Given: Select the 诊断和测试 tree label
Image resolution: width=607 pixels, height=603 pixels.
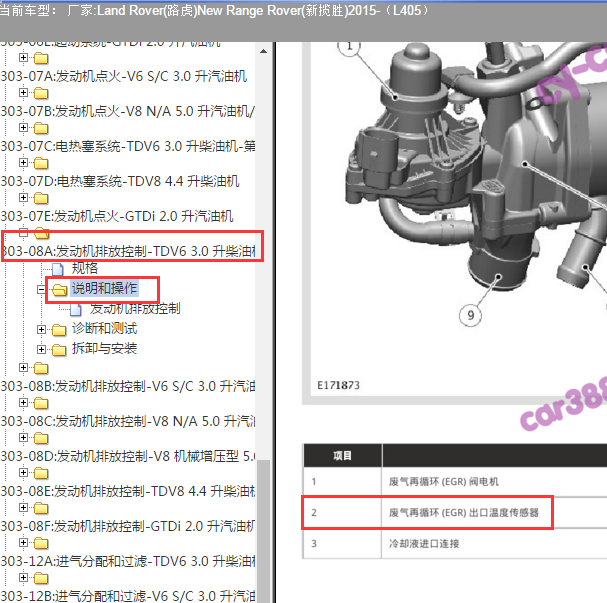Looking at the screenshot, I should (105, 329).
